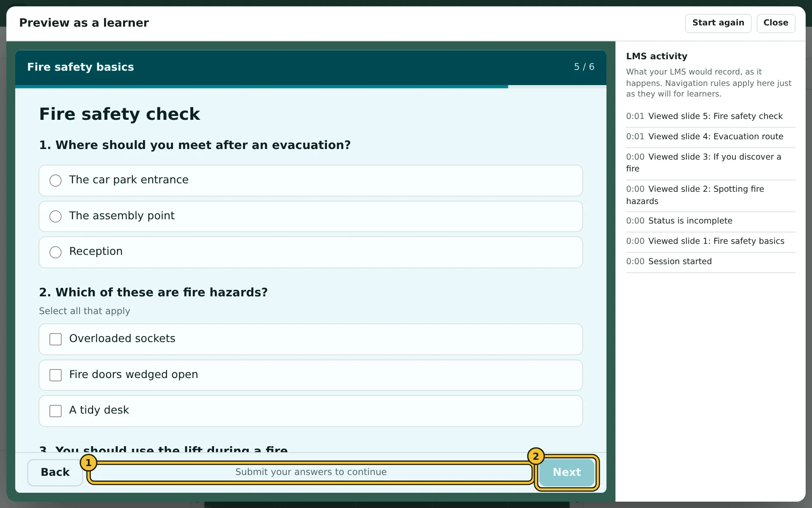Image resolution: width=812 pixels, height=508 pixels.
Task: Click the 'Status is incomplete' log entry
Action: click(710, 221)
